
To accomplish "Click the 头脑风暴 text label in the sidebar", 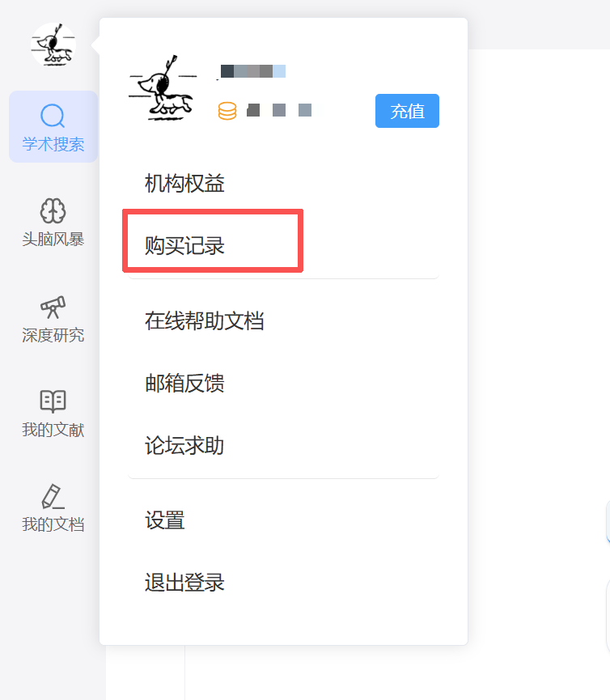I will [x=53, y=240].
